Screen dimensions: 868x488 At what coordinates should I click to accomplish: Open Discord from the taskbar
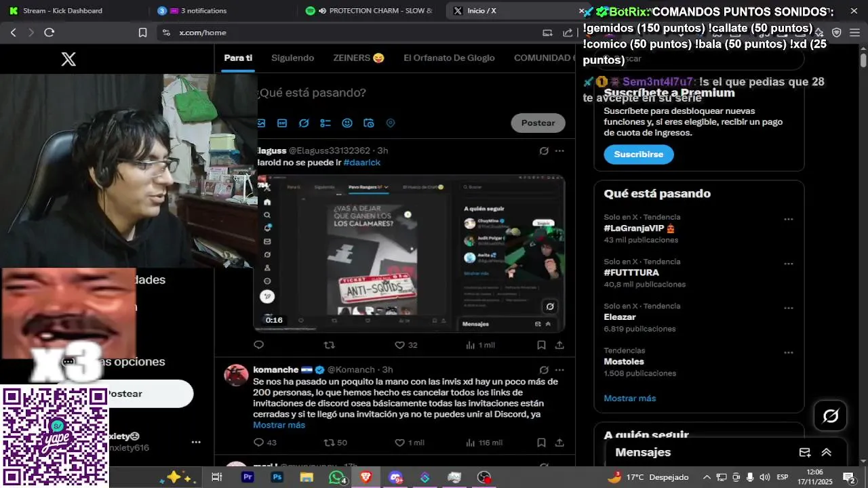tap(395, 477)
